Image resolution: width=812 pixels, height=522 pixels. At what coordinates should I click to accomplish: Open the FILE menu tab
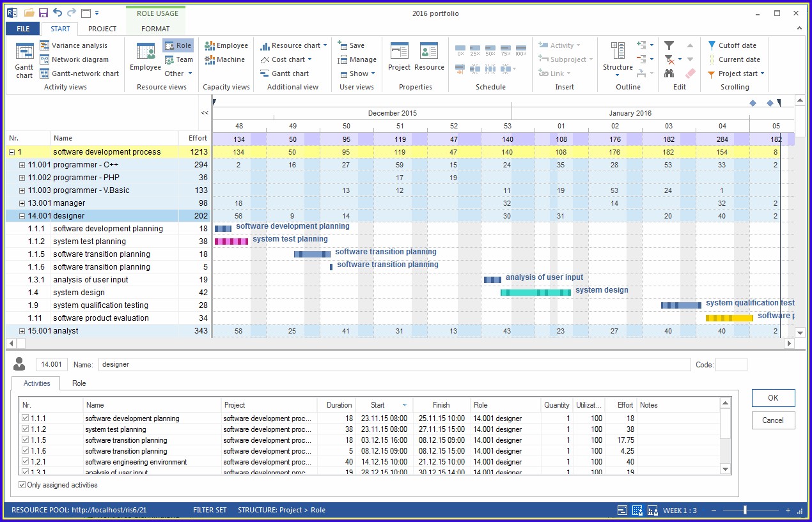coord(23,29)
